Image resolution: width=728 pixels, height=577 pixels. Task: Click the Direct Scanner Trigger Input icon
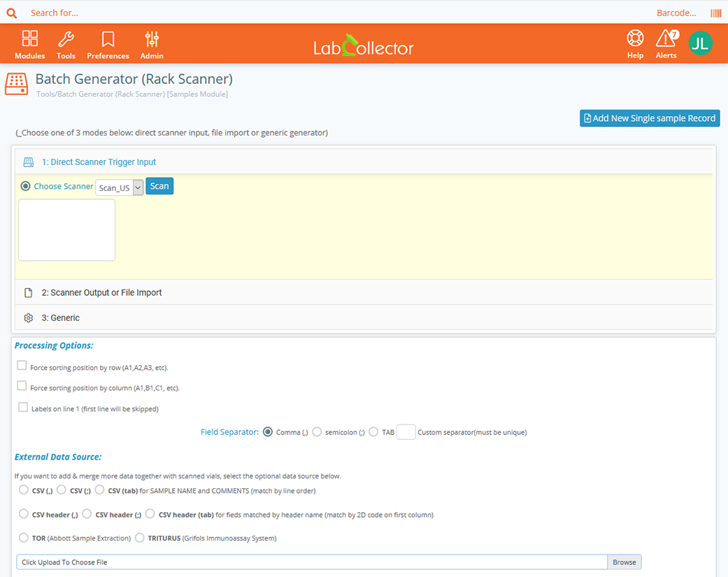pos(28,162)
